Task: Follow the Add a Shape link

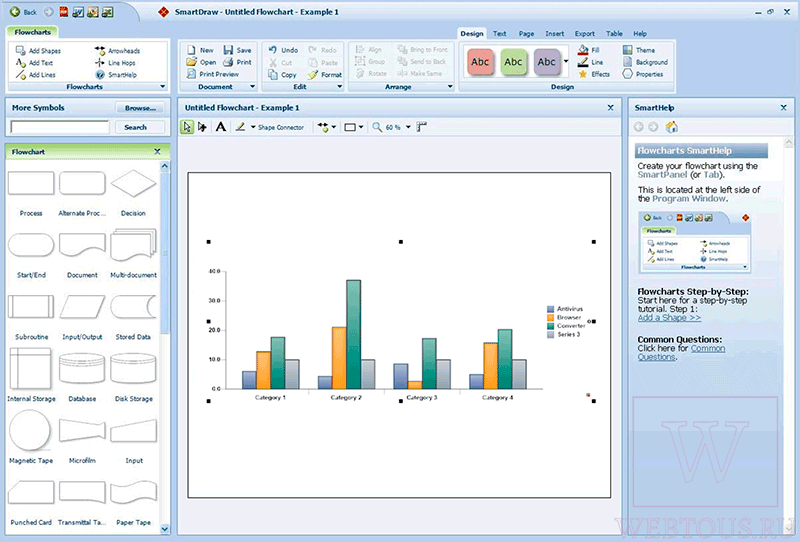Action: point(669,317)
